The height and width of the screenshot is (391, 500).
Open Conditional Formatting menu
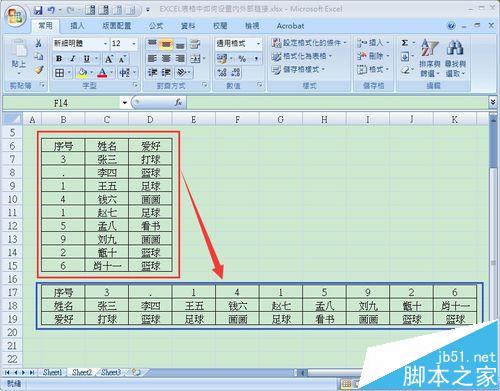point(309,43)
